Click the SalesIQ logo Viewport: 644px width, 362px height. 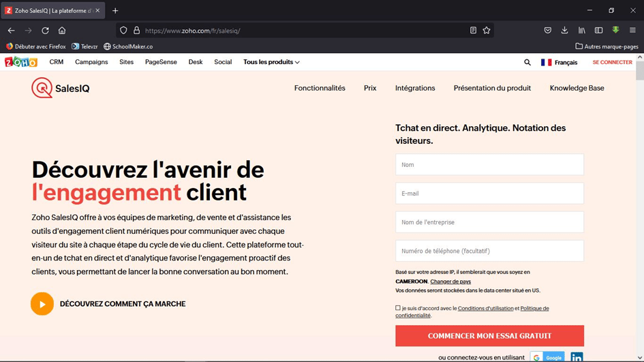tap(61, 88)
